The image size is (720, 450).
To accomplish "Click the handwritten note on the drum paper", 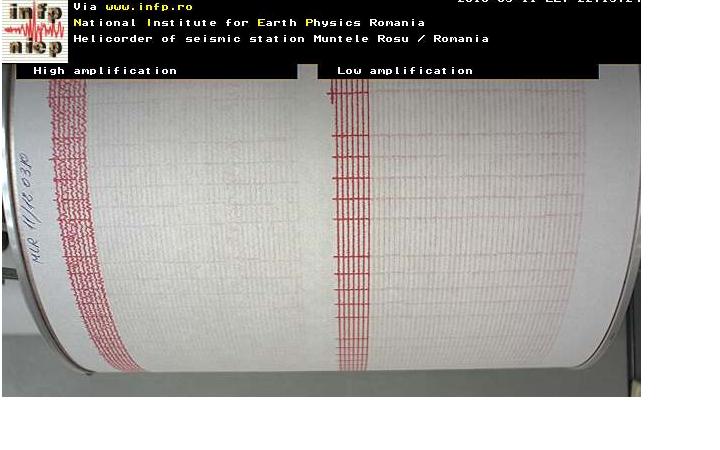I will 31,209.
